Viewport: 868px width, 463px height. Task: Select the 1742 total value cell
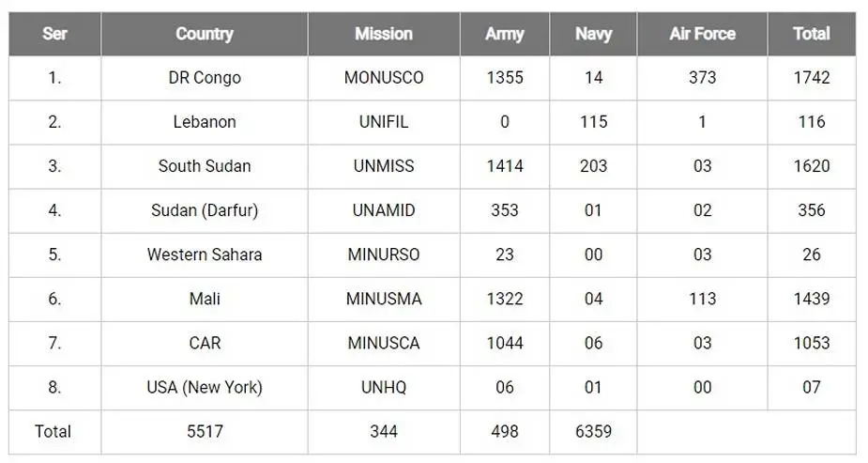[x=811, y=78]
